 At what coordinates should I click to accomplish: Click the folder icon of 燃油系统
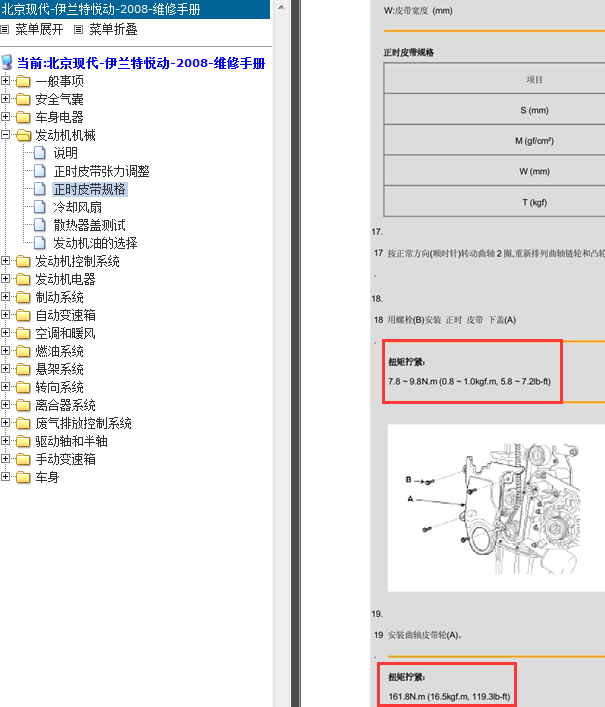(x=23, y=351)
